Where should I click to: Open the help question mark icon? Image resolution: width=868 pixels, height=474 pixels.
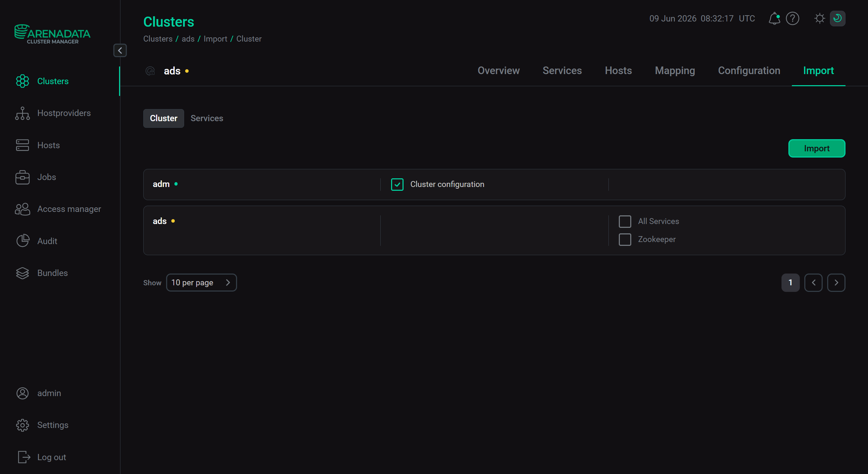[x=793, y=18]
